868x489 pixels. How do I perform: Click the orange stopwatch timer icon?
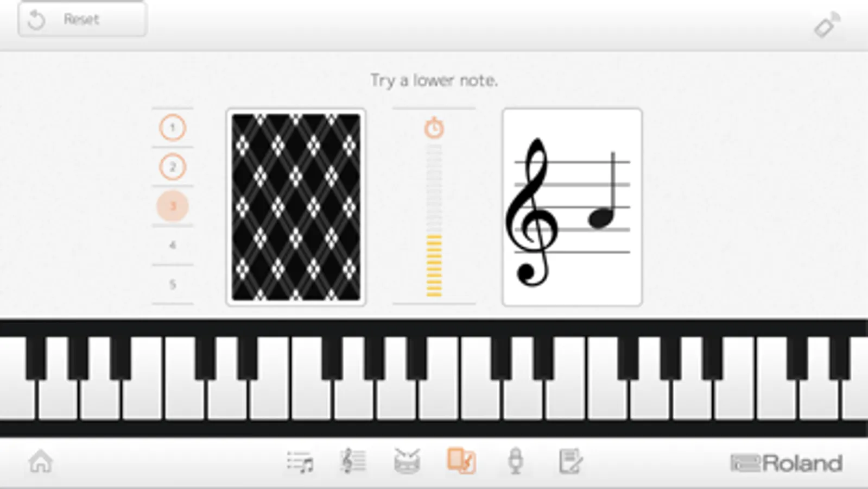click(x=434, y=128)
